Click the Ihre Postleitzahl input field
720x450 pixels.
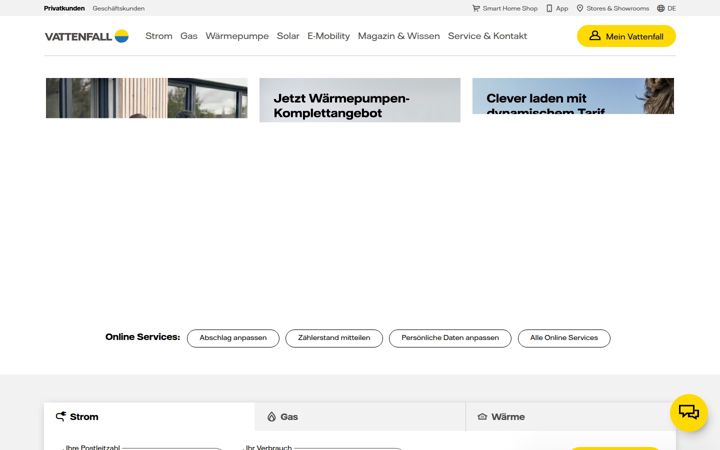point(142,448)
